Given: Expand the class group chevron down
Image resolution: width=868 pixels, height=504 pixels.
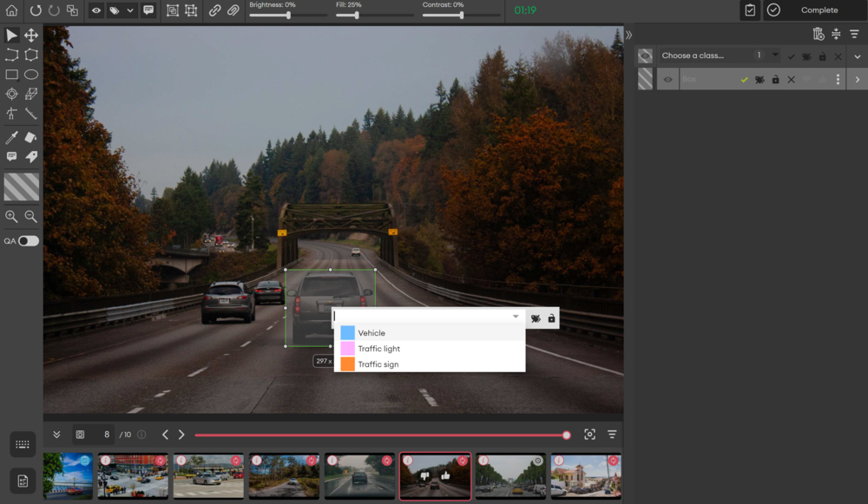Looking at the screenshot, I should point(858,56).
